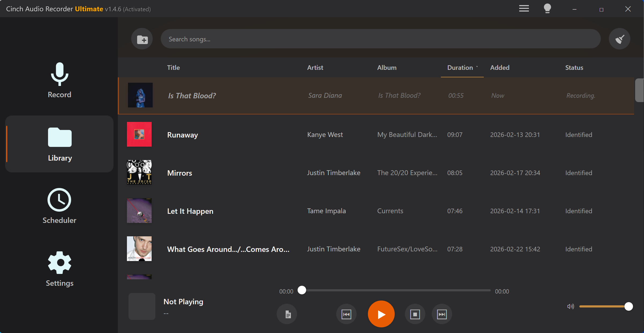
Task: Sort by Added column
Action: tap(500, 68)
